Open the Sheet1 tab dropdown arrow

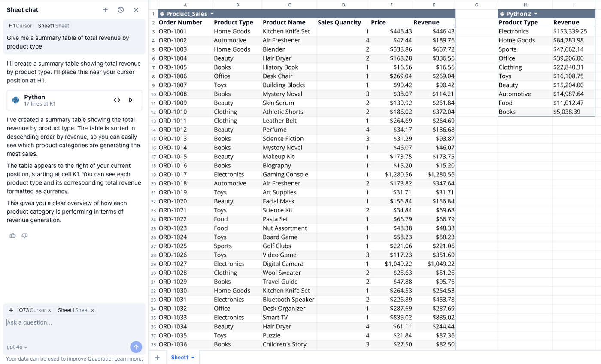(x=193, y=357)
